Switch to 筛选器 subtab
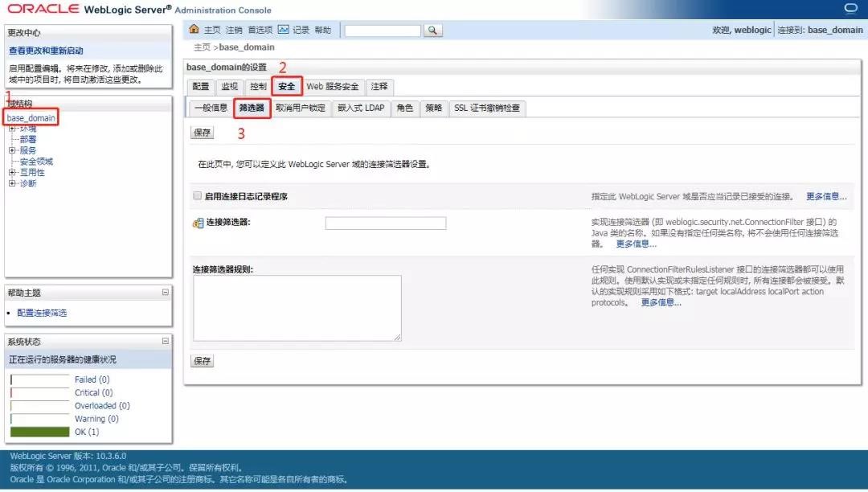This screenshot has width=868, height=492. [252, 108]
